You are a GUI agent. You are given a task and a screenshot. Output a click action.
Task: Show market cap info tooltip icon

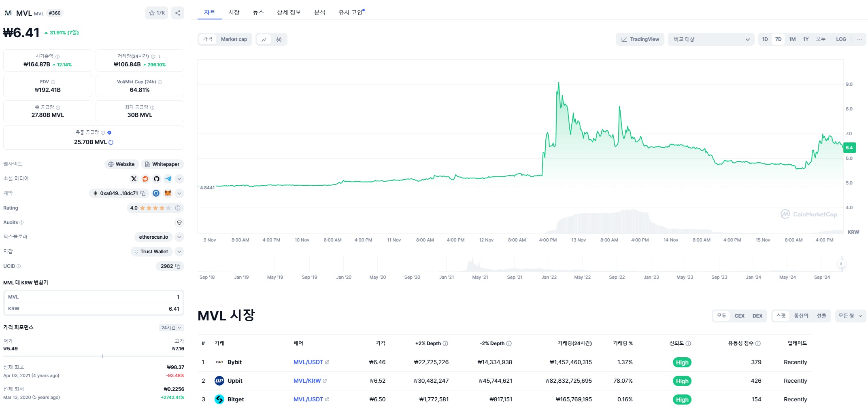(57, 57)
